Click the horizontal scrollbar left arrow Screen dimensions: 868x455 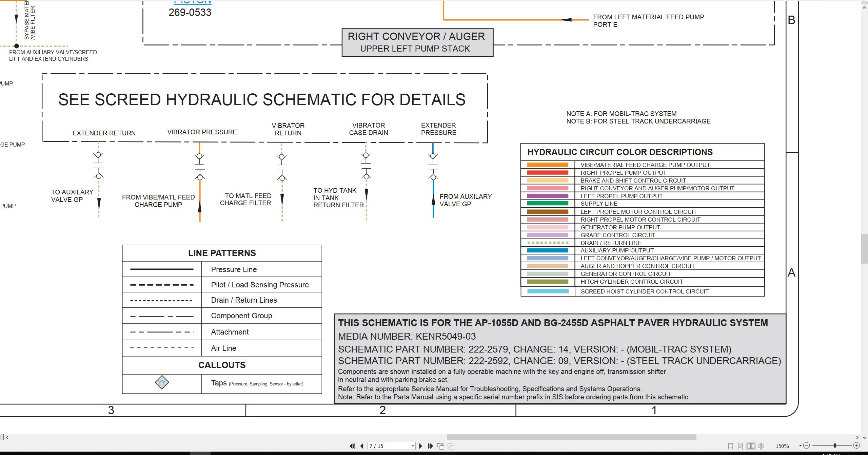click(x=7, y=437)
